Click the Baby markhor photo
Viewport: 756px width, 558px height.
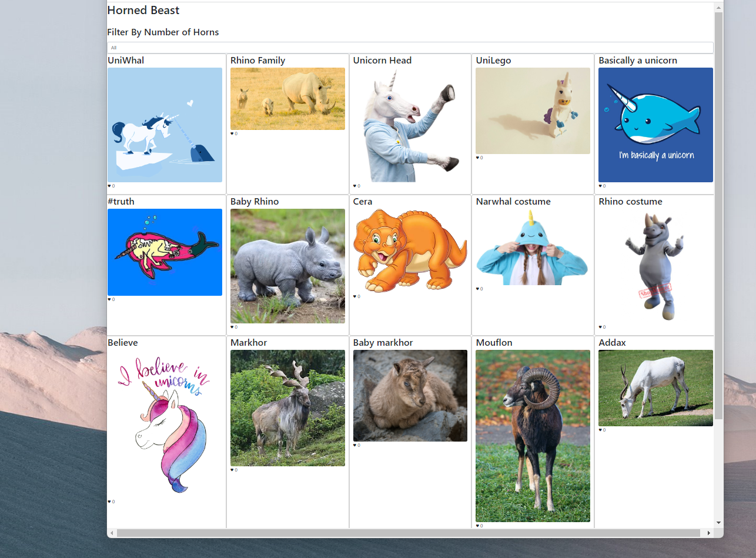(410, 396)
